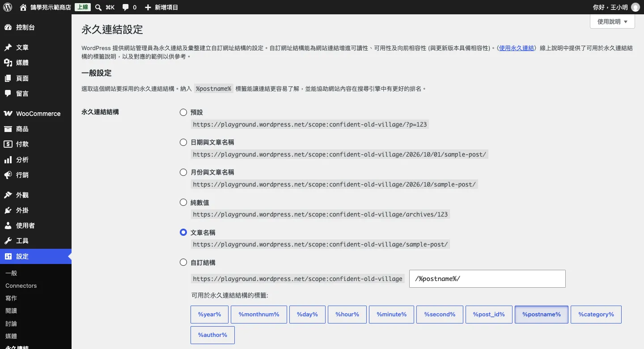Click the 外觀 paintbrush icon
The width and height of the screenshot is (644, 349).
pyautogui.click(x=8, y=195)
